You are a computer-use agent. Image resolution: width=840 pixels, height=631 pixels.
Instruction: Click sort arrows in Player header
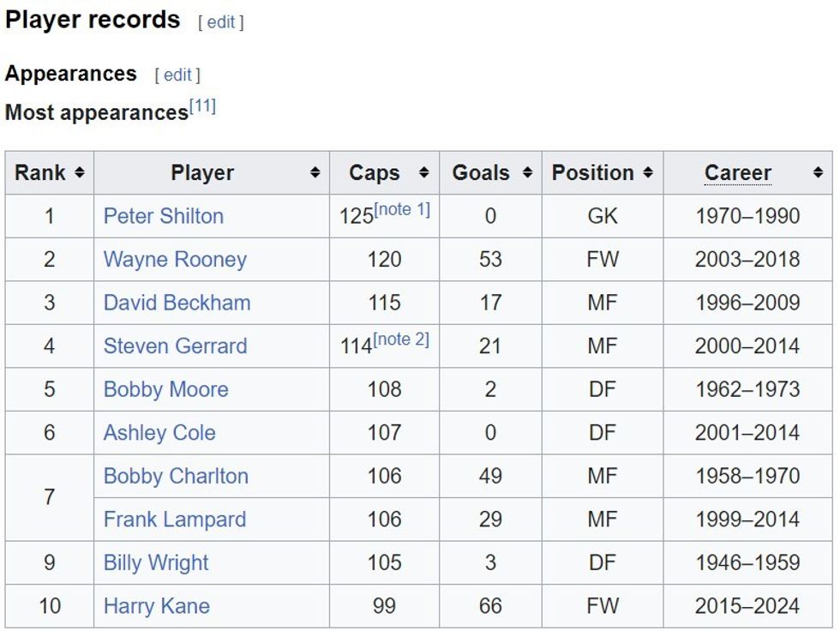coord(316,173)
